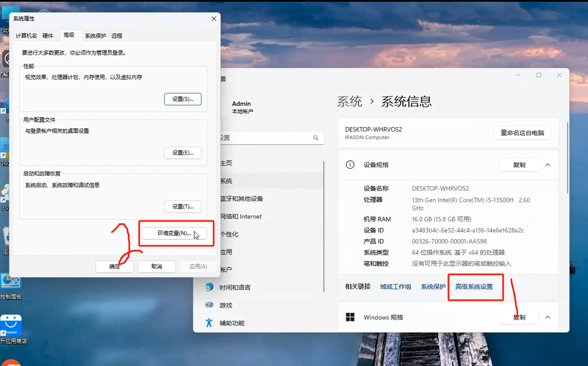Open the 系统保护 tab in dialog

pos(95,36)
